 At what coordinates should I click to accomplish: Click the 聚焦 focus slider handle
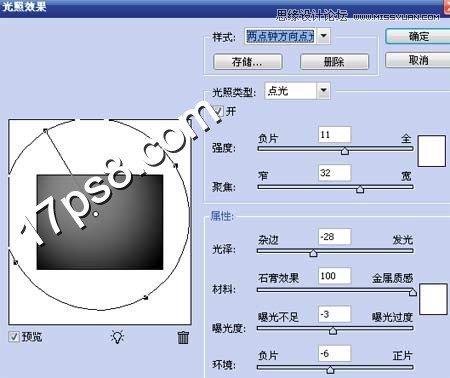click(x=360, y=189)
